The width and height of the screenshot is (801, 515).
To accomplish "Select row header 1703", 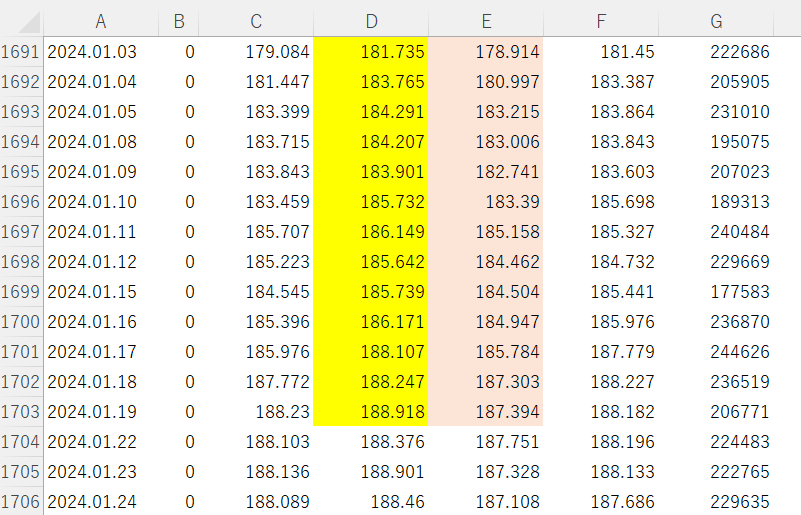I will [21, 412].
